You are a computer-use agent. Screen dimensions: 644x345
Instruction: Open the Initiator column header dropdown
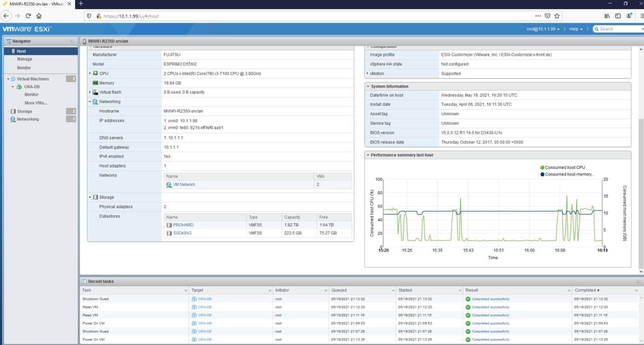(325, 290)
